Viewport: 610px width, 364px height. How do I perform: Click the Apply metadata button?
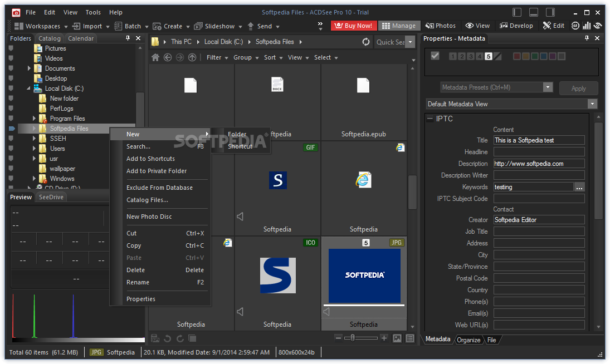coord(578,88)
